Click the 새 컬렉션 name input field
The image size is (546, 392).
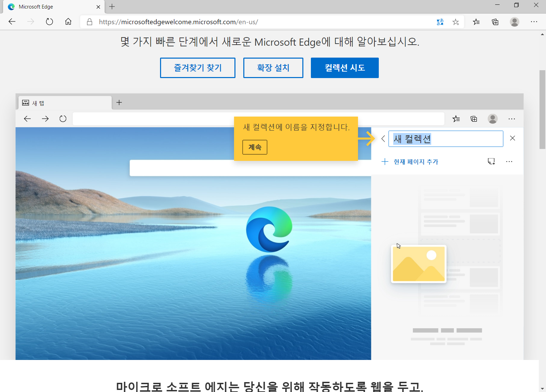[x=446, y=139]
